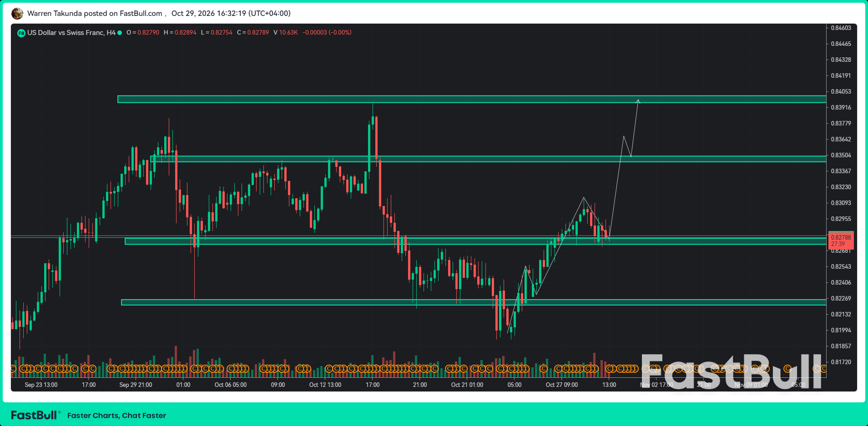The height and width of the screenshot is (426, 868).
Task: Click the time axis label 'Oct 21 01:00'
Action: point(467,385)
